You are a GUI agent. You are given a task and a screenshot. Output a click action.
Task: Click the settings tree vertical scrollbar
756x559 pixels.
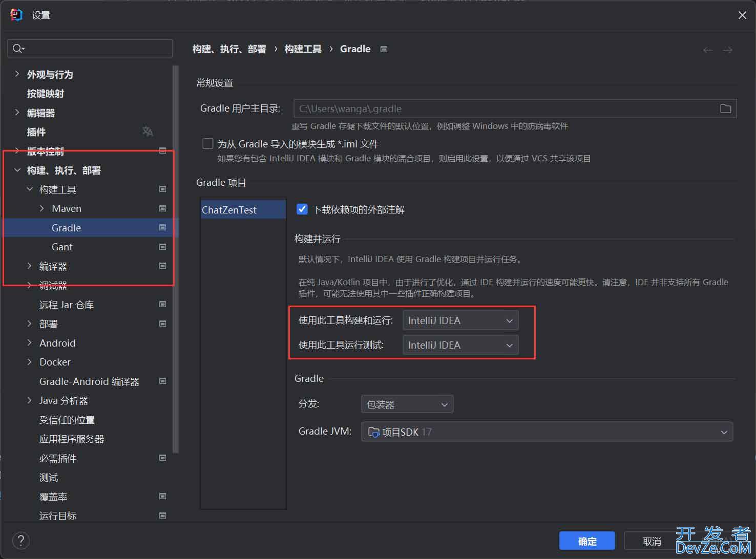tap(176, 259)
